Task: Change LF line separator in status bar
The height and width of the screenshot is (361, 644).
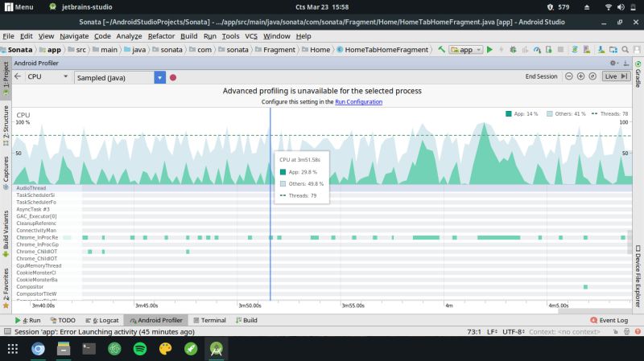Action: click(492, 331)
